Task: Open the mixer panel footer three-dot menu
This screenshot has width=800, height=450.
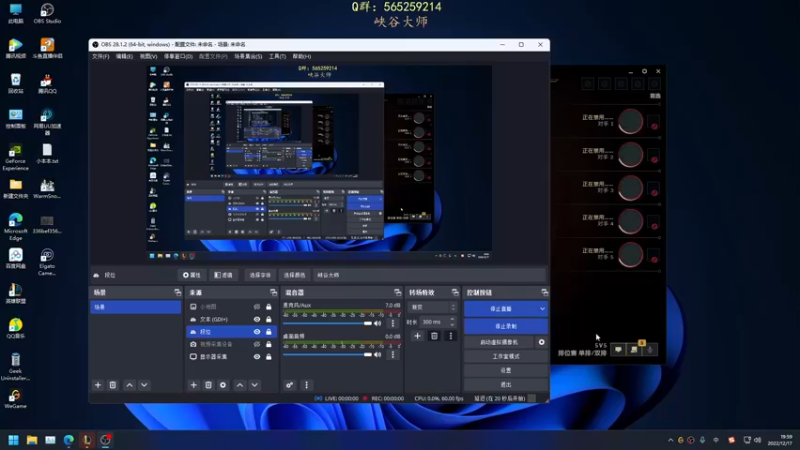Action: click(306, 385)
